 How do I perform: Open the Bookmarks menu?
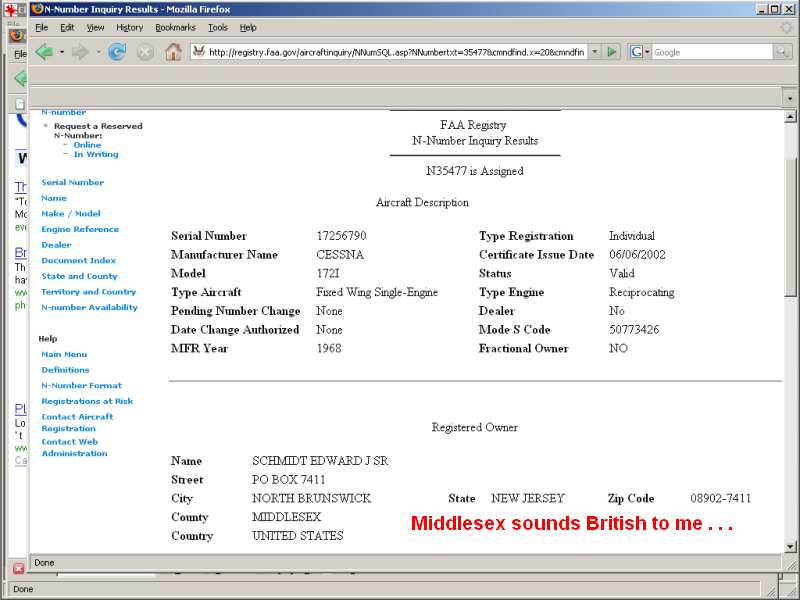pyautogui.click(x=176, y=28)
